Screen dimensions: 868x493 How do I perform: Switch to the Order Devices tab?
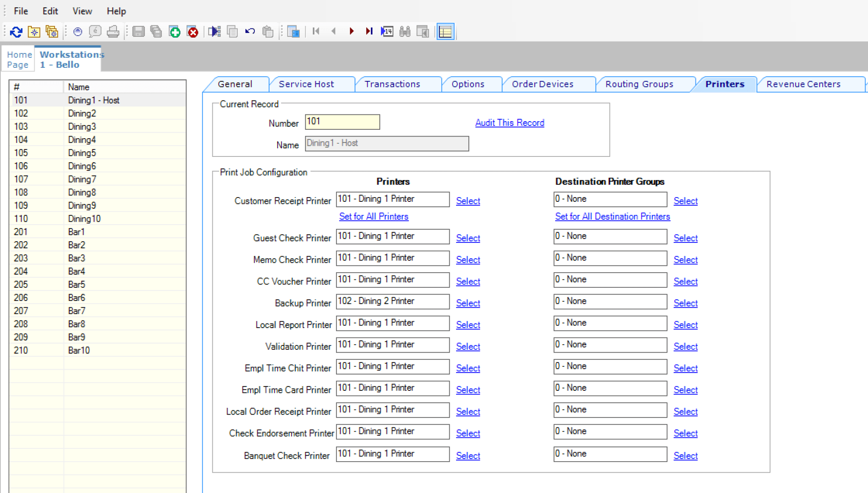click(x=543, y=84)
